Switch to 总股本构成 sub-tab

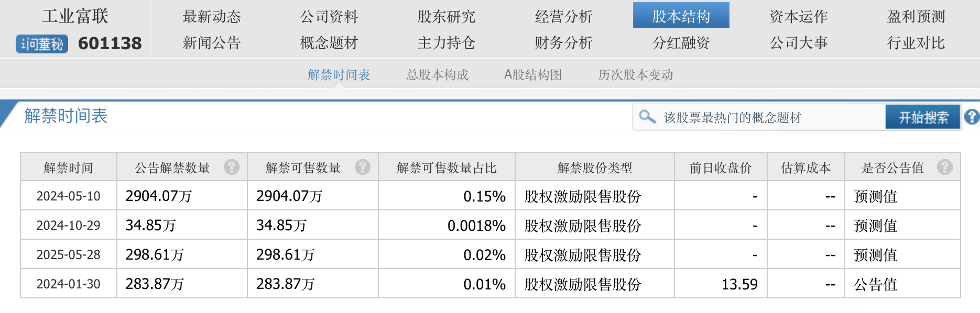[x=438, y=75]
